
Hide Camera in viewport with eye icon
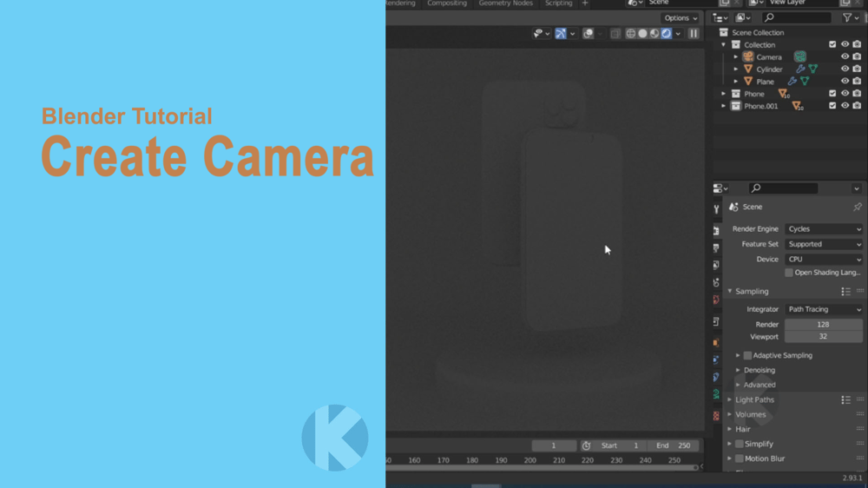tap(845, 56)
